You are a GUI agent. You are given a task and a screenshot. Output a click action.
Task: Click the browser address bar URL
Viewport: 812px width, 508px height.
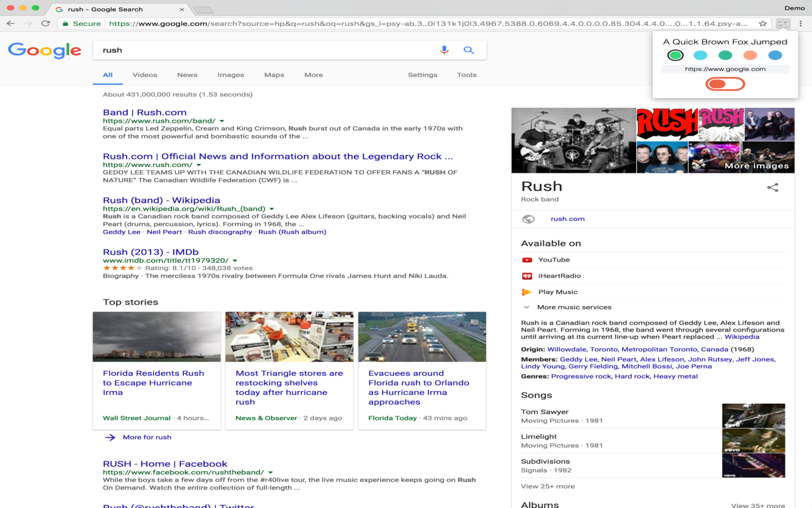point(428,23)
